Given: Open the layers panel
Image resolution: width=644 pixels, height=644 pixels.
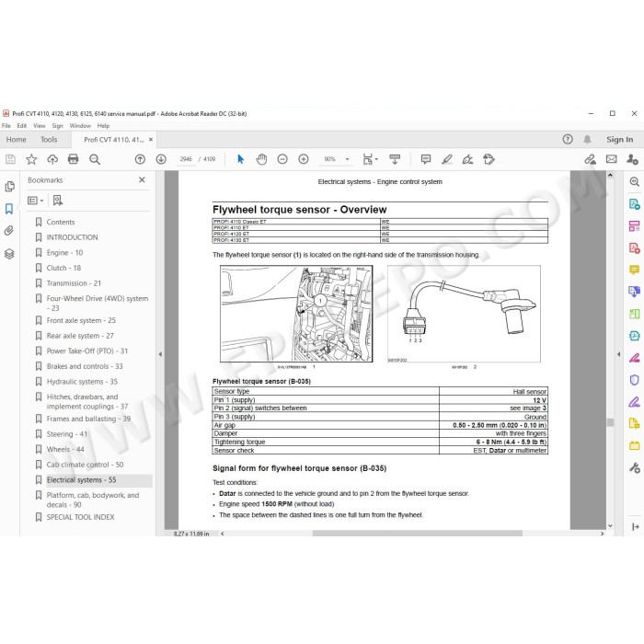Looking at the screenshot, I should (9, 254).
